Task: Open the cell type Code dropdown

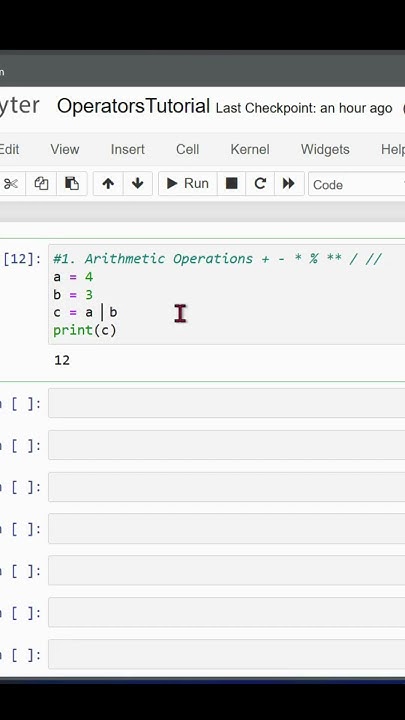Action: click(x=356, y=184)
